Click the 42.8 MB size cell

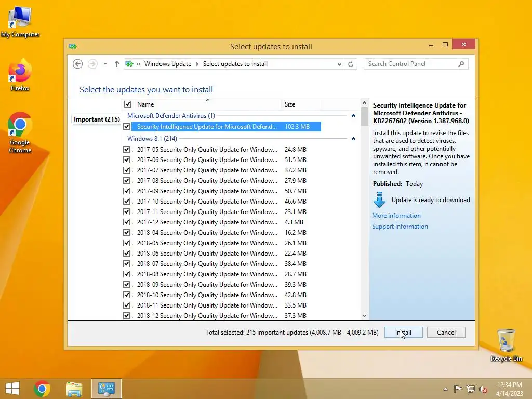pos(296,295)
